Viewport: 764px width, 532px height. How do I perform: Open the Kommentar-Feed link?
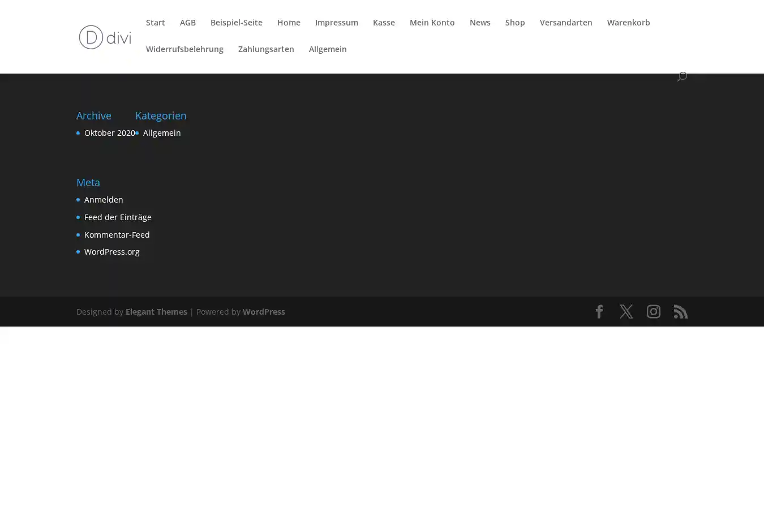117,235
